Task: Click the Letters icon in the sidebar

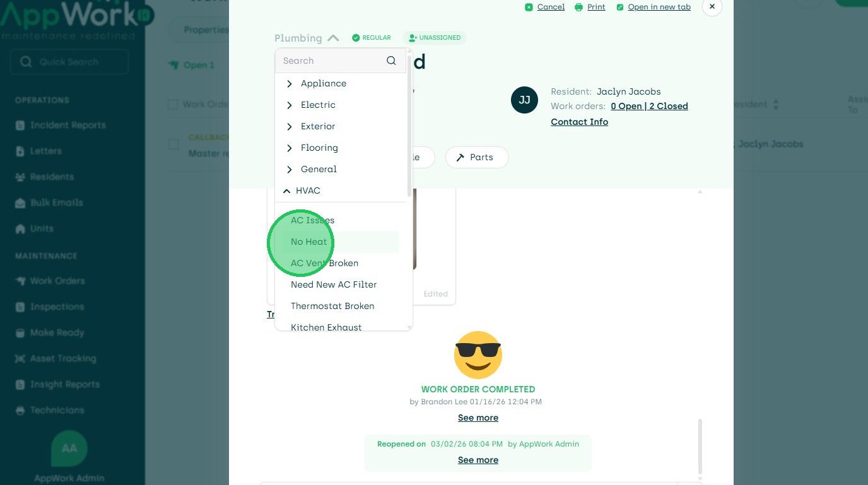Action: coord(20,151)
